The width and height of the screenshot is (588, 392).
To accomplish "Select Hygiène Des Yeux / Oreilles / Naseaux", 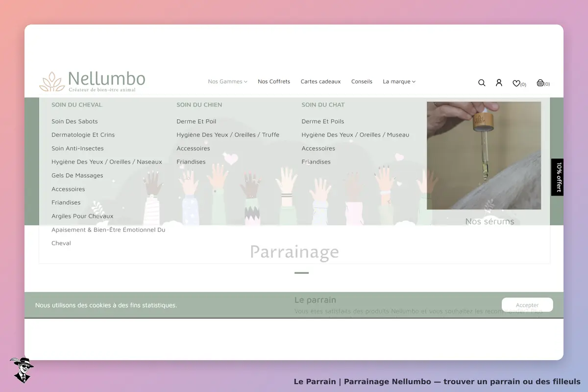I will 106,162.
